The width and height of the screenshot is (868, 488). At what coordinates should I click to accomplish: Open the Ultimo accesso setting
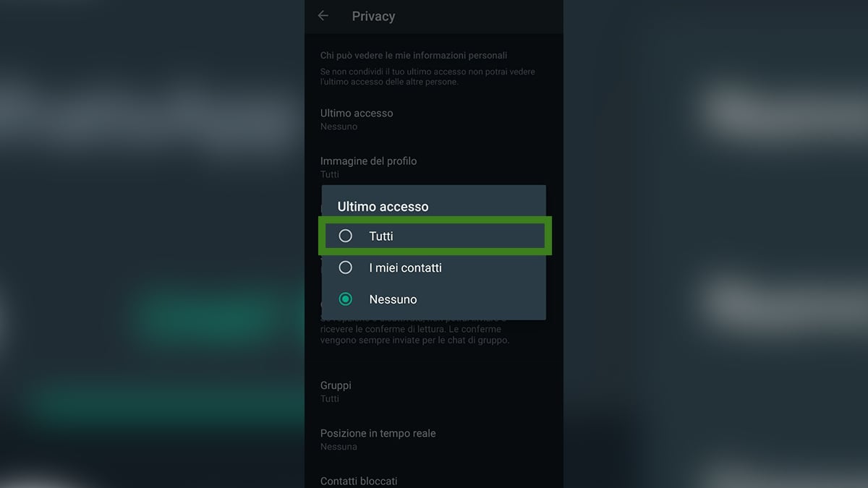357,119
